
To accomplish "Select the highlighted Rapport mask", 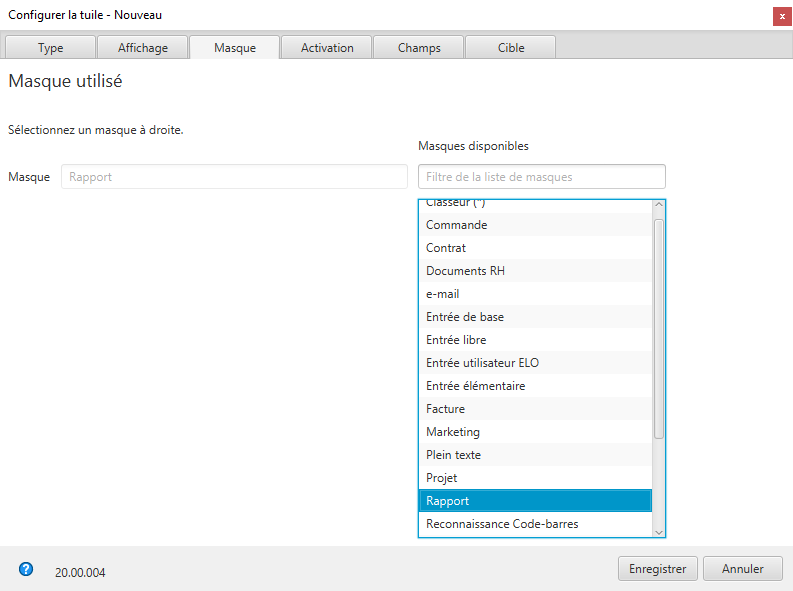I will click(536, 501).
